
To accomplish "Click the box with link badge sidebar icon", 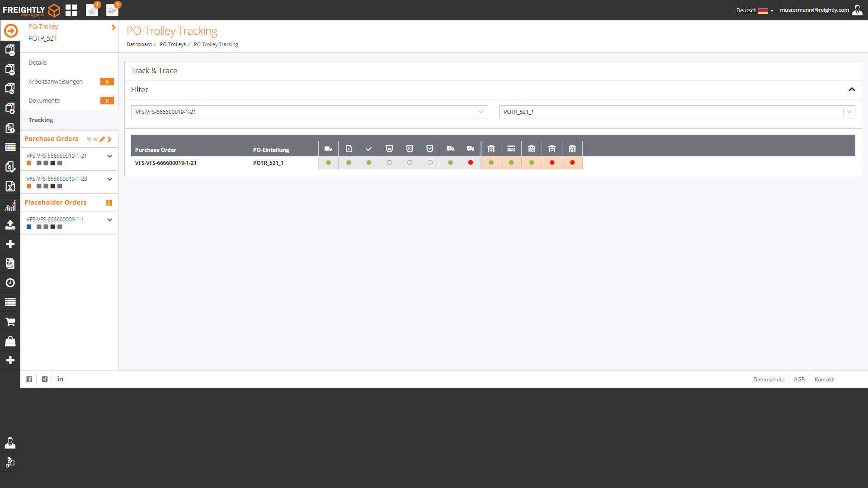I will 10,89.
